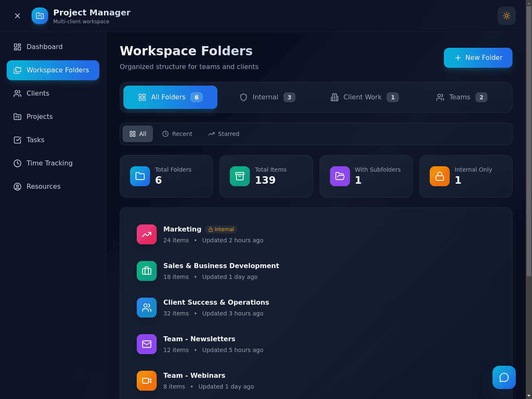This screenshot has height=399, width=532.
Task: Open the Team - Webinars folder
Action: coord(194,375)
